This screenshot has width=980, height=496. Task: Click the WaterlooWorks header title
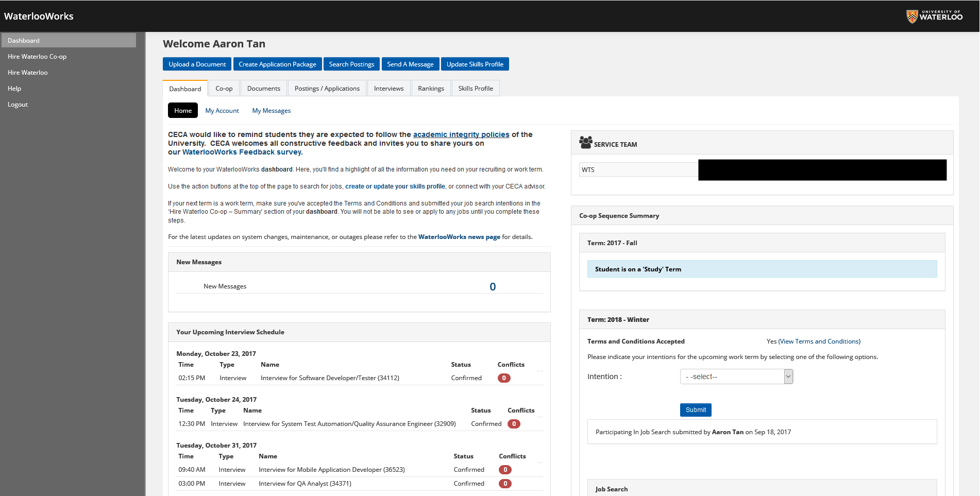pos(39,16)
